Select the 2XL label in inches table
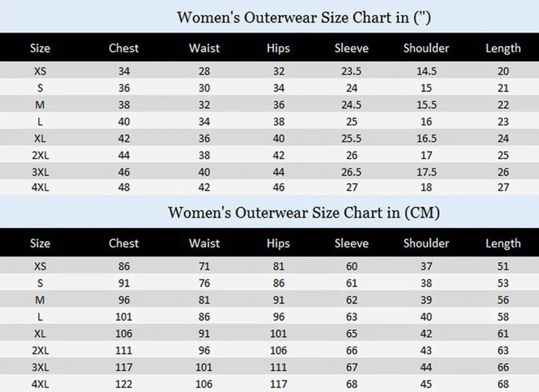The width and height of the screenshot is (539, 392). (x=40, y=155)
